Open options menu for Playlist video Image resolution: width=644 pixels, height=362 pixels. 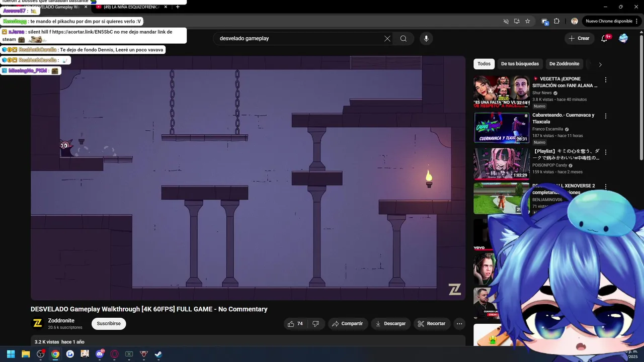tap(606, 152)
